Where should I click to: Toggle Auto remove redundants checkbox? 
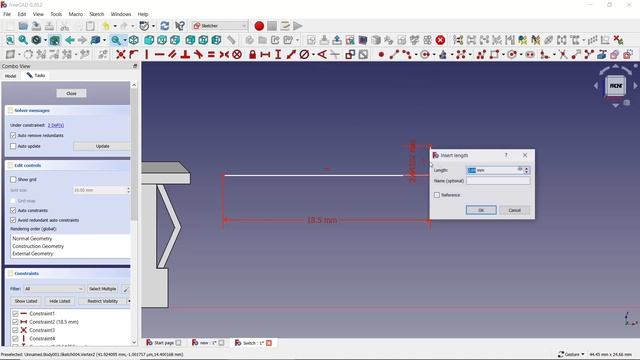[13, 135]
